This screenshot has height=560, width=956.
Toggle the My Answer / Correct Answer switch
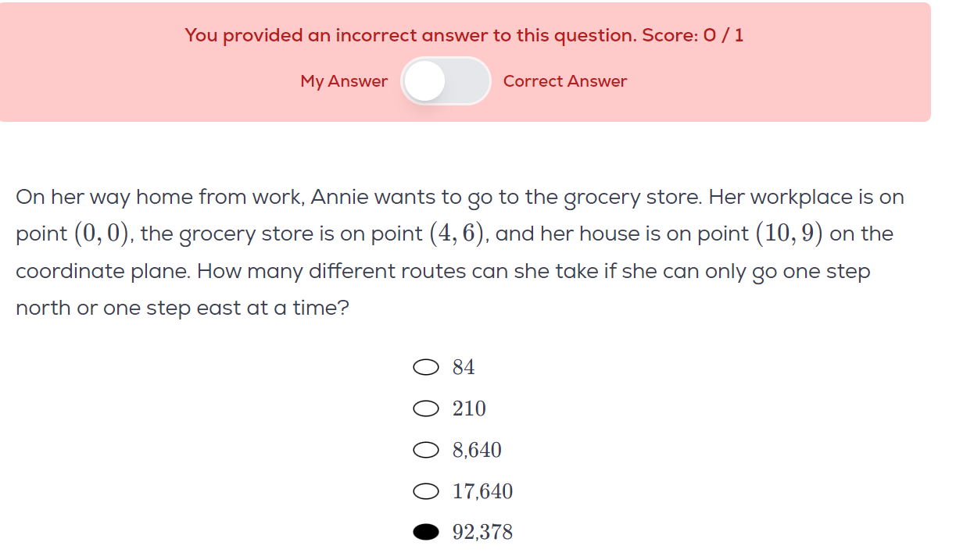446,81
